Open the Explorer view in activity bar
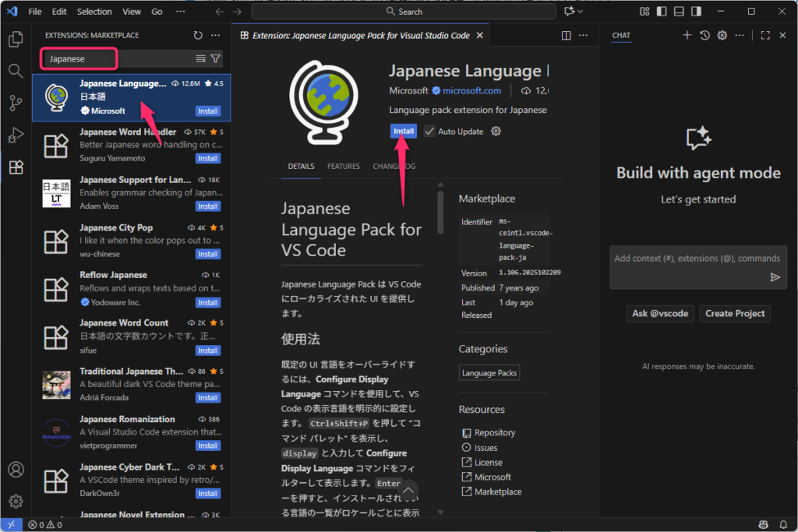This screenshot has width=798, height=532. point(16,39)
